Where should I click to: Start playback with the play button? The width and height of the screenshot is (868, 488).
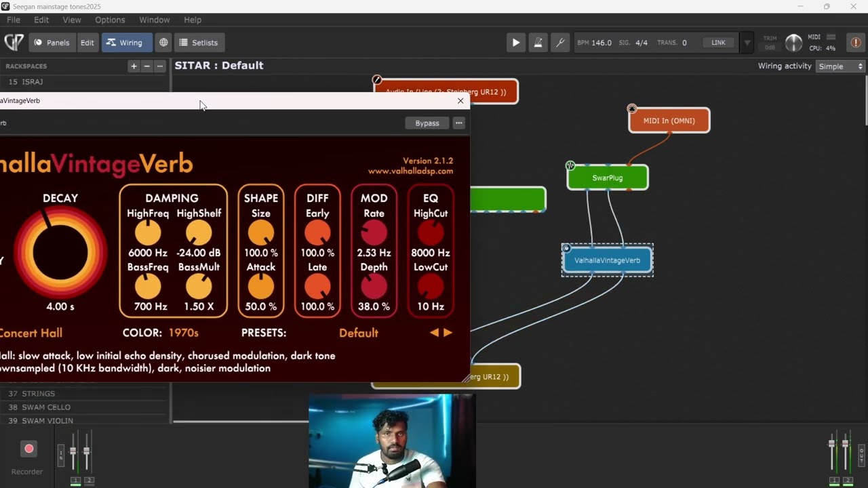coord(515,42)
